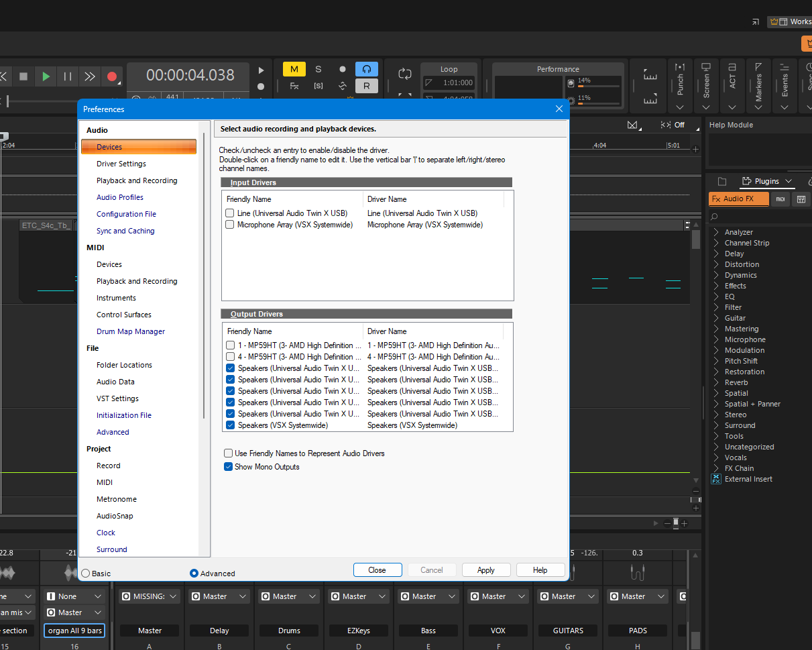Open the ACT module icon
Image resolution: width=812 pixels, height=650 pixels.
732,67
